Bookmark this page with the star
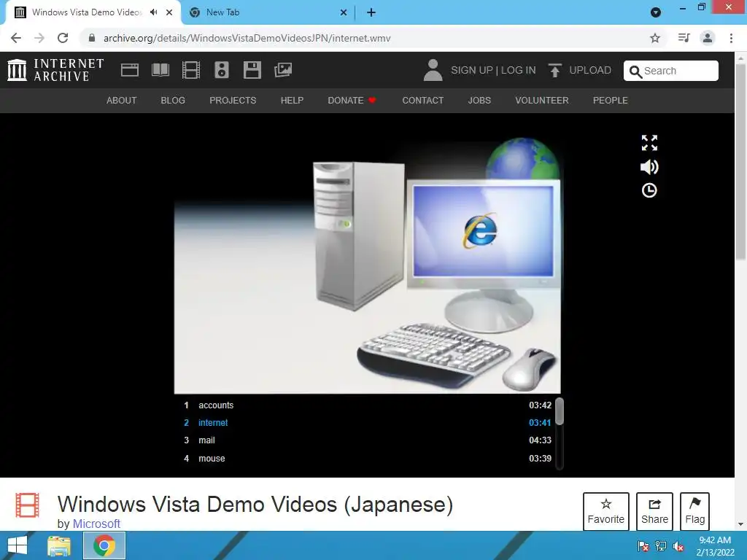Image resolution: width=747 pixels, height=560 pixels. coord(655,38)
